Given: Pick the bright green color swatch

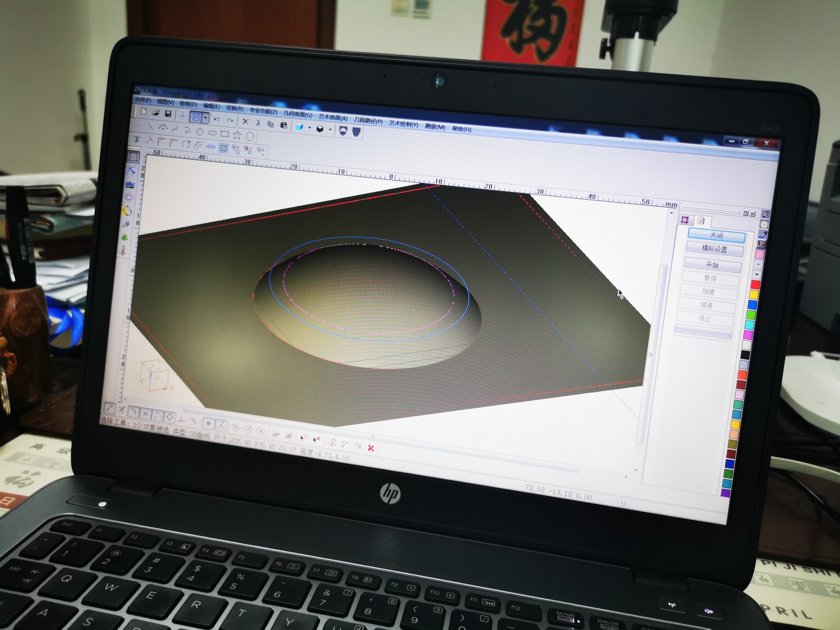Looking at the screenshot, I should click(752, 315).
